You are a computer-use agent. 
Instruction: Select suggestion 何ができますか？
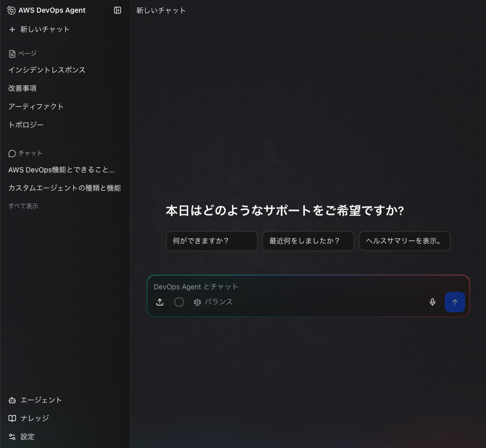(212, 241)
